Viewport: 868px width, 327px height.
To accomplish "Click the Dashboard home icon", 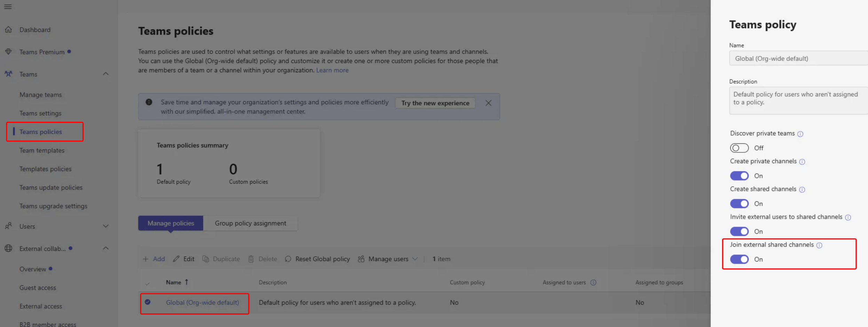I will coord(9,30).
